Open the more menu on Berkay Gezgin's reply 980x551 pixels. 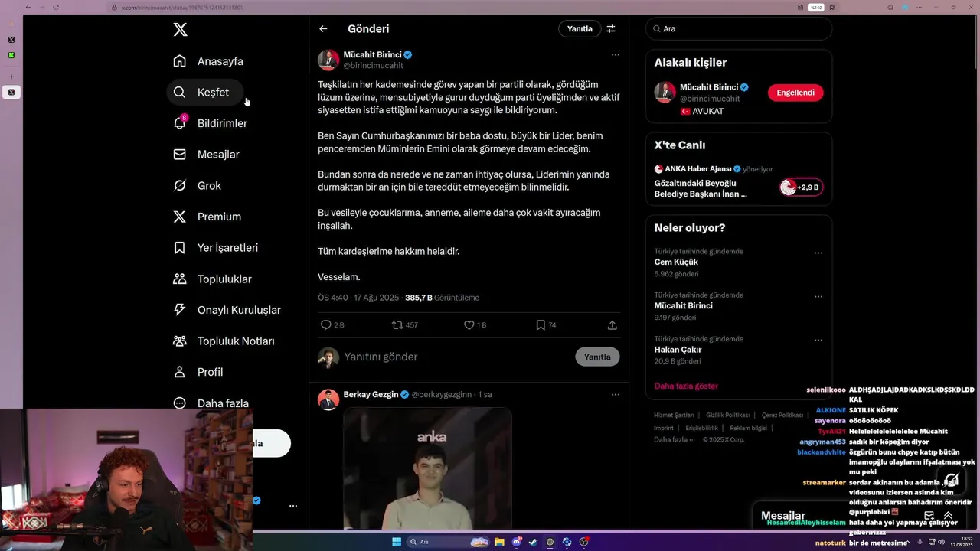pyautogui.click(x=616, y=395)
